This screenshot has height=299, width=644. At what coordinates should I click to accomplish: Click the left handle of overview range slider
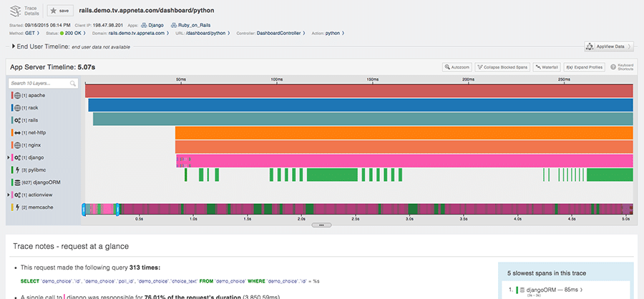pos(84,208)
